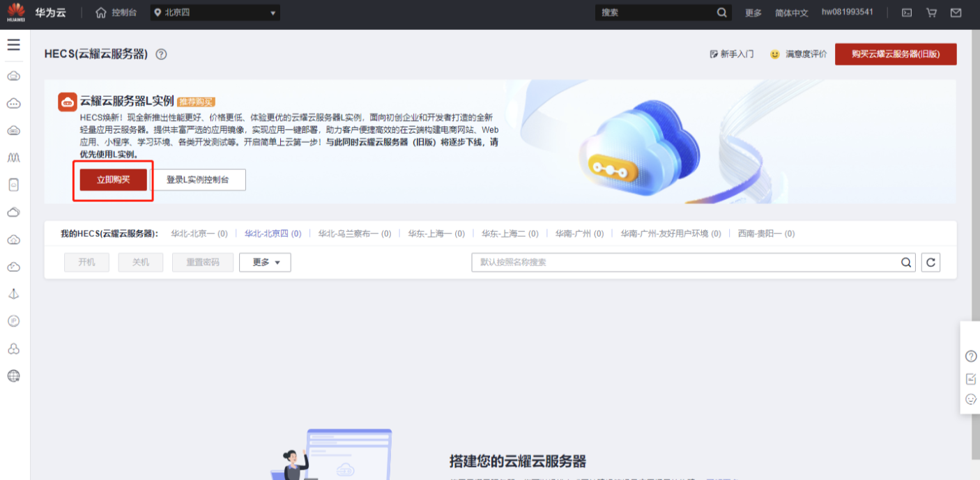
Task: Open the 控制台 home icon
Action: coord(101,13)
